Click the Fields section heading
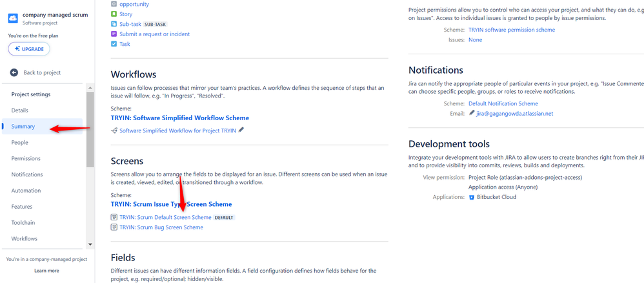The image size is (644, 283). point(123,258)
